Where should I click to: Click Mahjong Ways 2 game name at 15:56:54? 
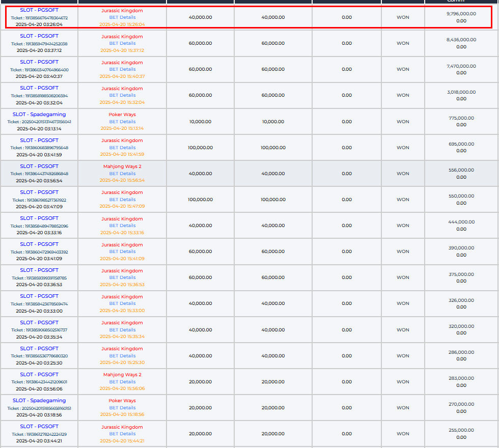point(122,166)
